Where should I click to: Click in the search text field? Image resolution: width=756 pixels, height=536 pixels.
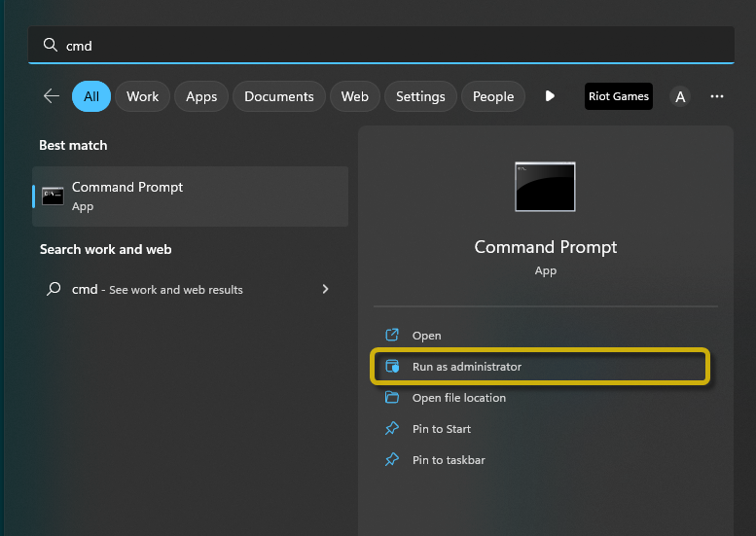(x=389, y=46)
